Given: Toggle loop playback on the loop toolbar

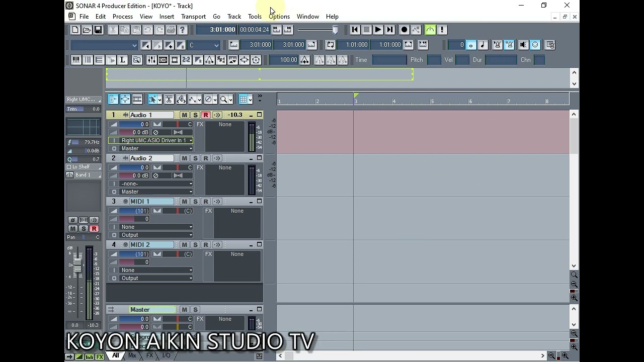Looking at the screenshot, I should (331, 45).
